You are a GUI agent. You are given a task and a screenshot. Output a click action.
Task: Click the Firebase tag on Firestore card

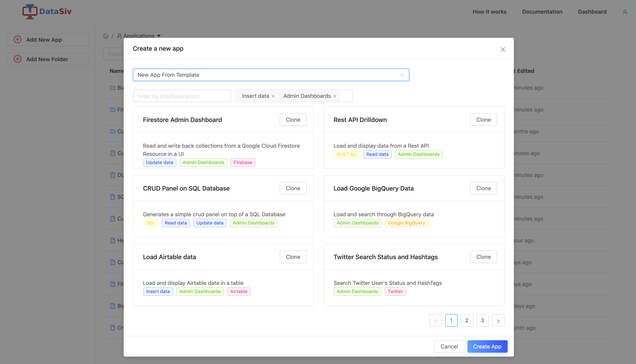click(243, 163)
